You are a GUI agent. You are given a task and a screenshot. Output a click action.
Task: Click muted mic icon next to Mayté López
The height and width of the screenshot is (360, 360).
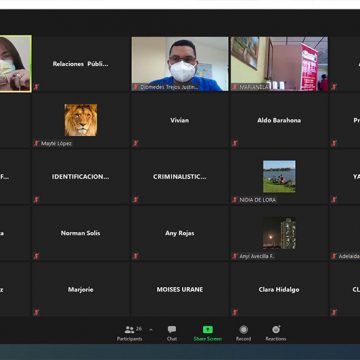tap(36, 143)
